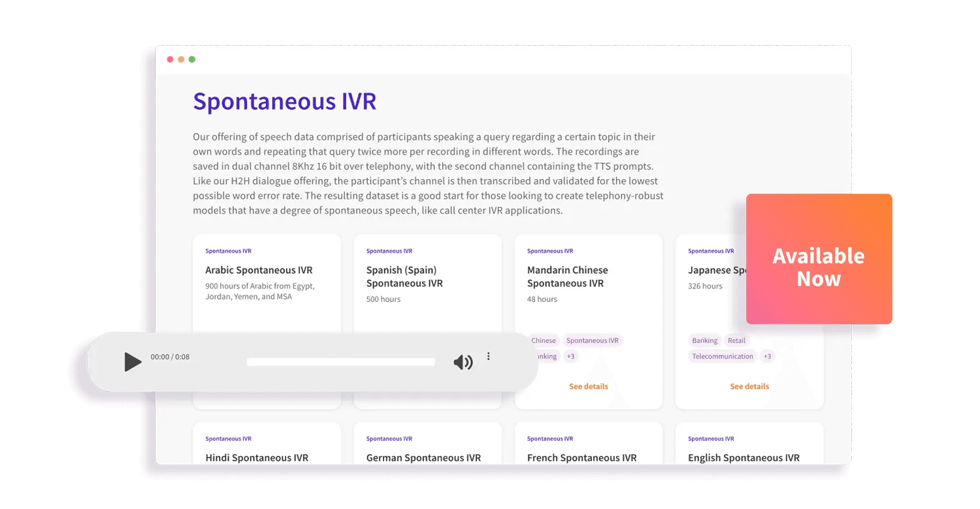Click the green window dot
Viewport: 980px width, 509px height.
pos(192,59)
